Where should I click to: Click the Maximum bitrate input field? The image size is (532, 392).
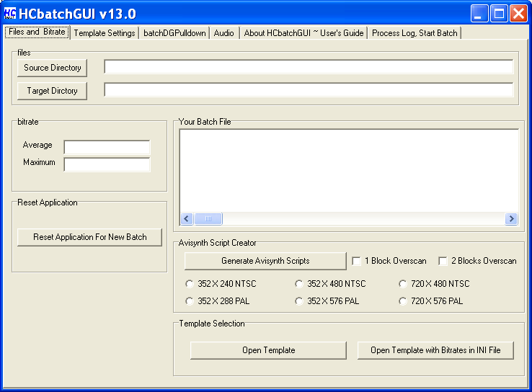point(107,164)
